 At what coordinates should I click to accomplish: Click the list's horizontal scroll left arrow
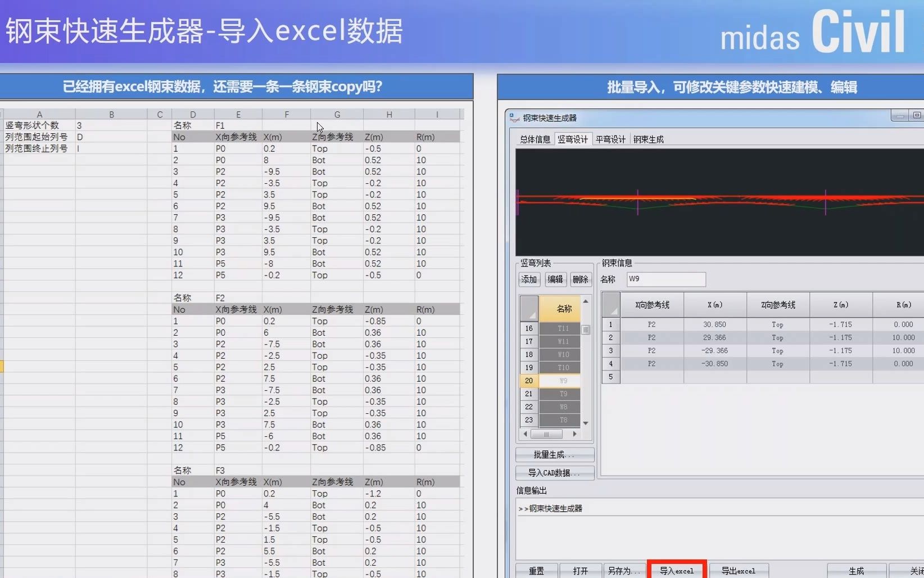point(526,434)
